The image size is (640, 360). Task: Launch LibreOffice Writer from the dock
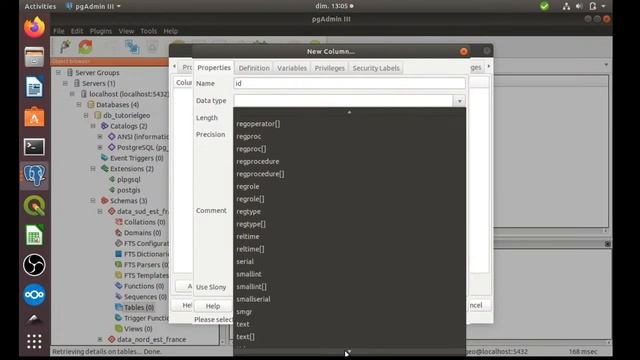pyautogui.click(x=34, y=87)
